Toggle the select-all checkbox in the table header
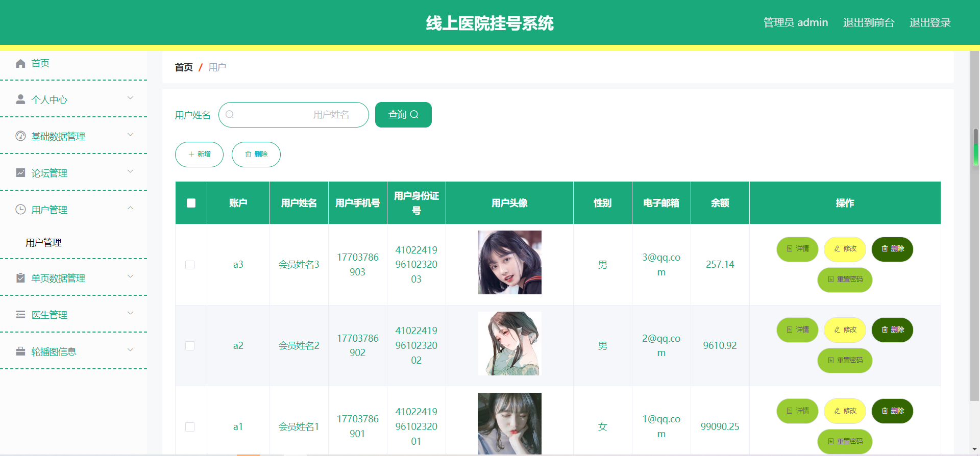The image size is (980, 456). click(x=191, y=203)
